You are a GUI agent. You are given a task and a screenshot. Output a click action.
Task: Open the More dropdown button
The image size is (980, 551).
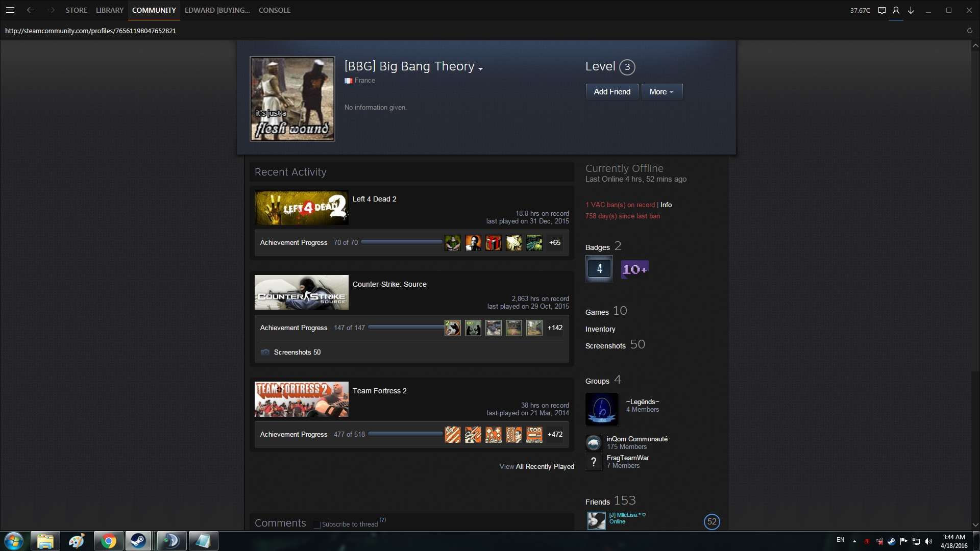pyautogui.click(x=661, y=92)
